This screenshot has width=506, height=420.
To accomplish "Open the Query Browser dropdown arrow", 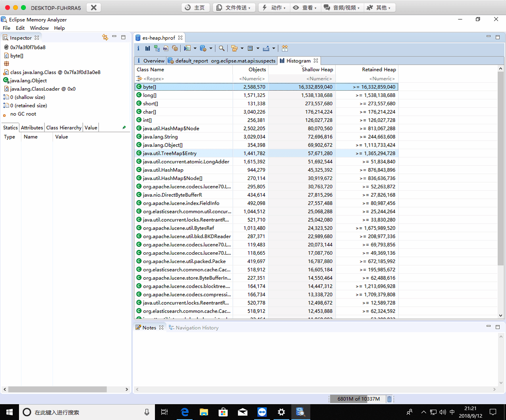I will coord(211,48).
